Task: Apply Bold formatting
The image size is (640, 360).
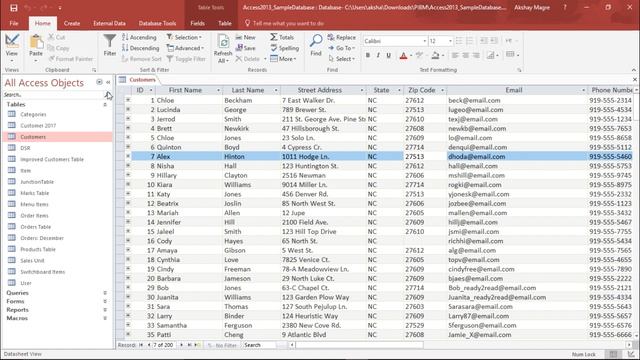Action: point(368,55)
